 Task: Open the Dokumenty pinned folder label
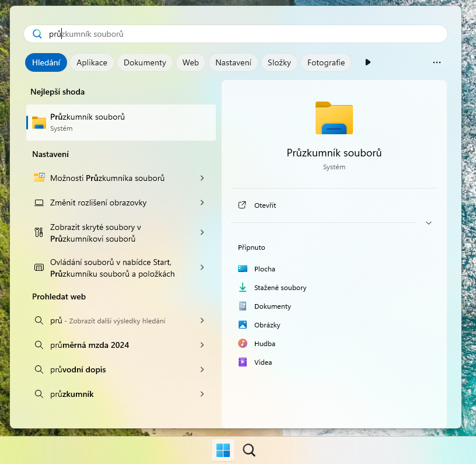(272, 306)
